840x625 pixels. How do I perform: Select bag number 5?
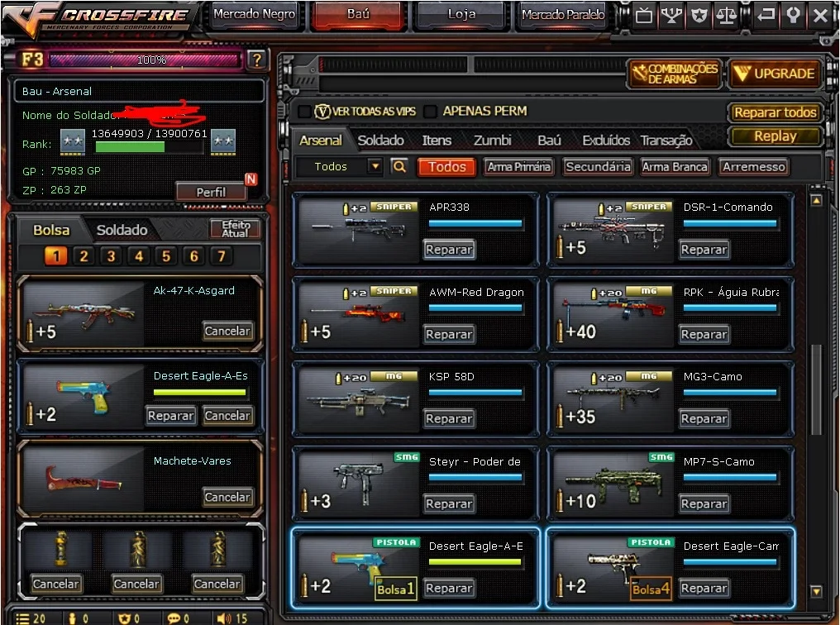point(166,256)
